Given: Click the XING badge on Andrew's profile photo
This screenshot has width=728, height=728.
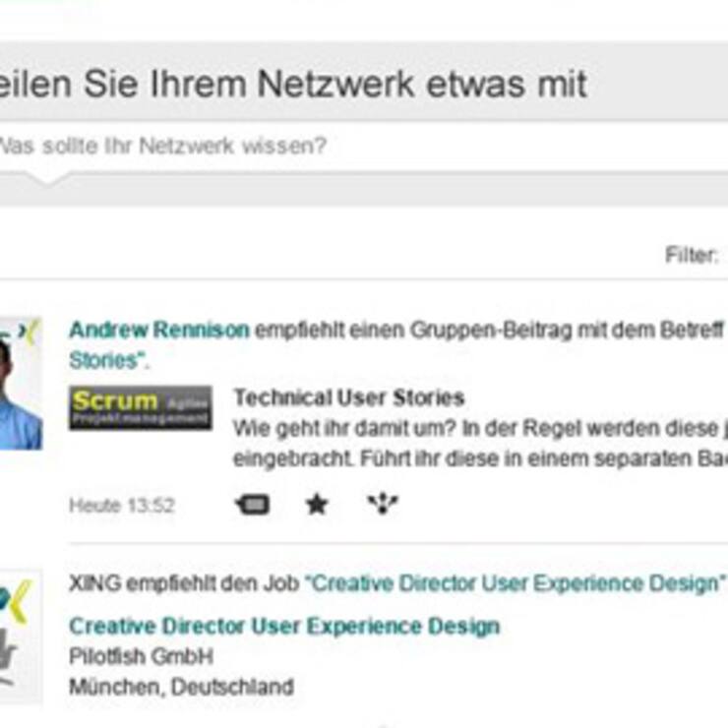Looking at the screenshot, I should (x=32, y=330).
